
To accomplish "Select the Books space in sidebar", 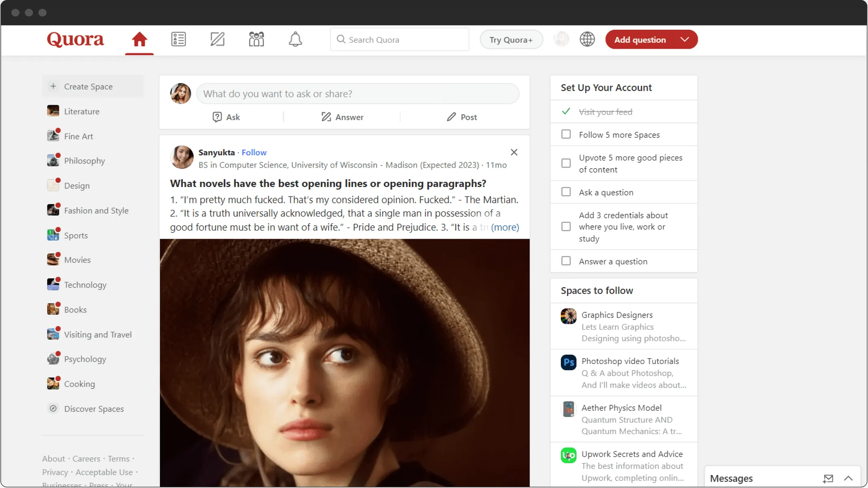I will click(75, 309).
